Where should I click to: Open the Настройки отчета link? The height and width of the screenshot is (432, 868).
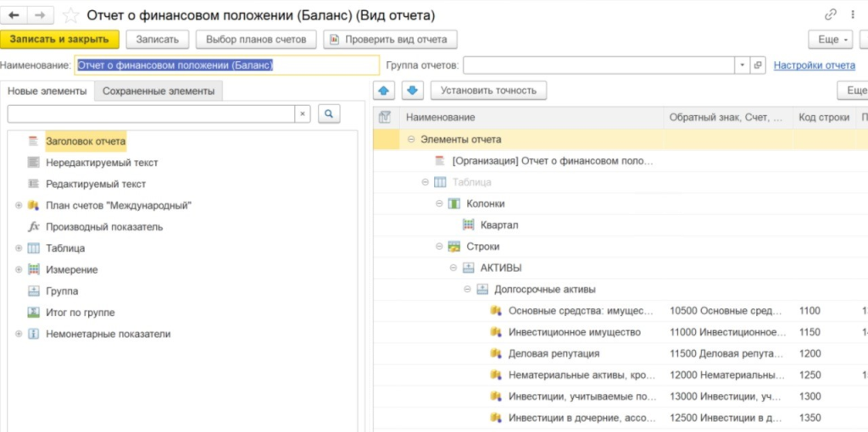tap(814, 65)
